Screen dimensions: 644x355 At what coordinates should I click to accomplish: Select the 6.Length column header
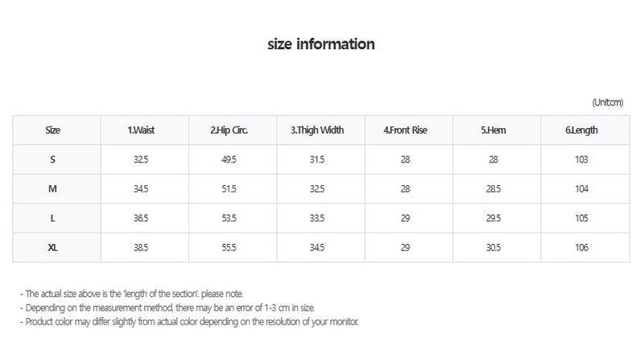pyautogui.click(x=581, y=130)
